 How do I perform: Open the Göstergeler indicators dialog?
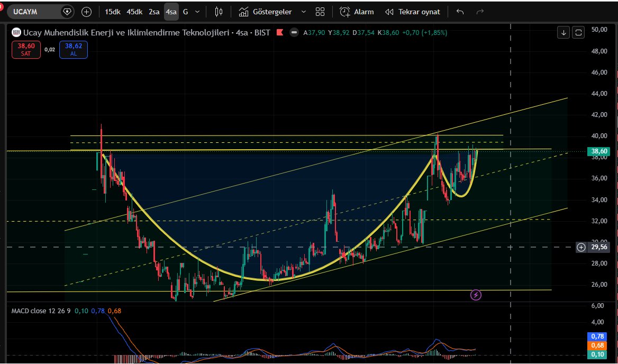tap(266, 12)
